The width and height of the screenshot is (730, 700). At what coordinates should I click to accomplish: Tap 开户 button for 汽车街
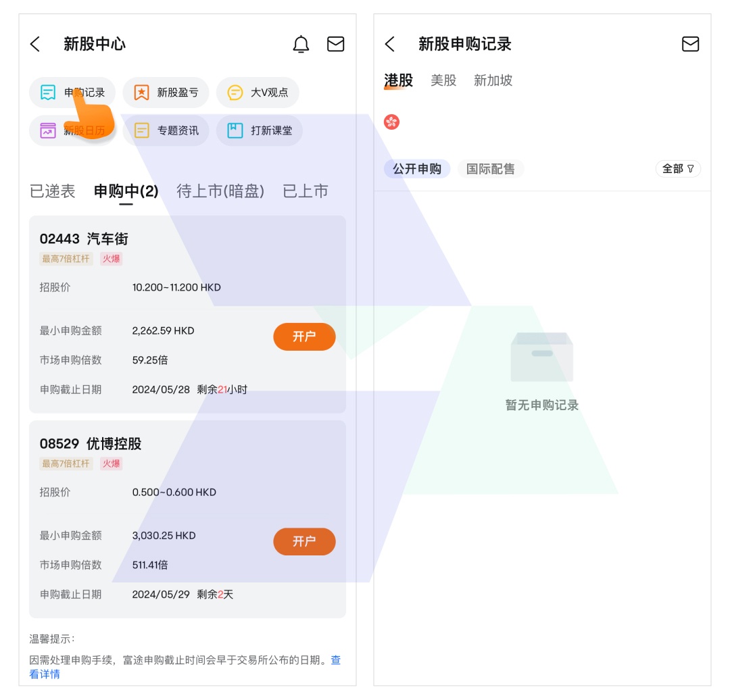click(x=304, y=336)
